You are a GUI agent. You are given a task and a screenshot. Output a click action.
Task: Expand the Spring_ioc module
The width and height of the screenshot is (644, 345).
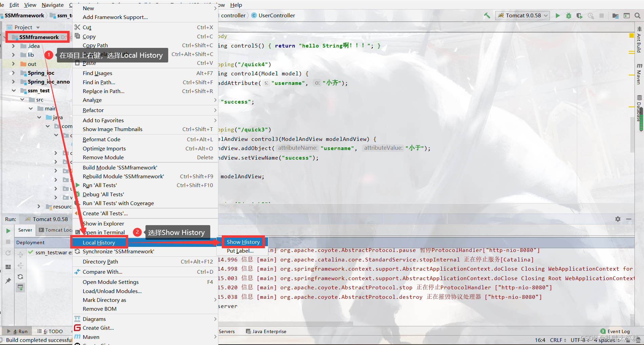[x=13, y=73]
